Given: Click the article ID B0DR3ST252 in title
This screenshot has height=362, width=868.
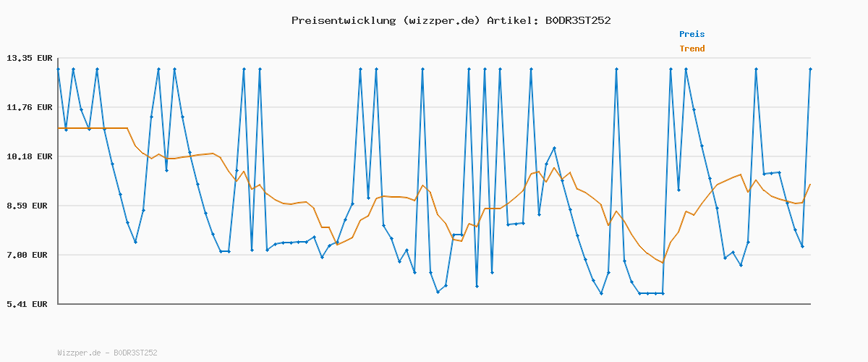Looking at the screenshot, I should click(578, 20).
